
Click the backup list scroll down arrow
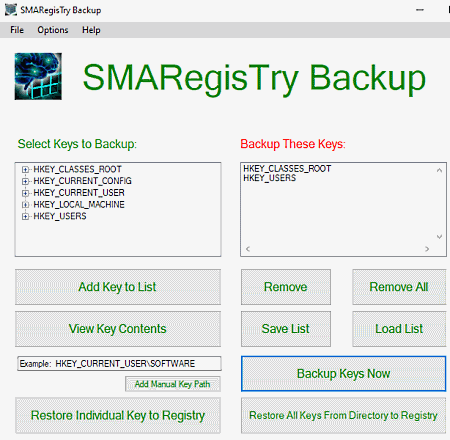(439, 237)
